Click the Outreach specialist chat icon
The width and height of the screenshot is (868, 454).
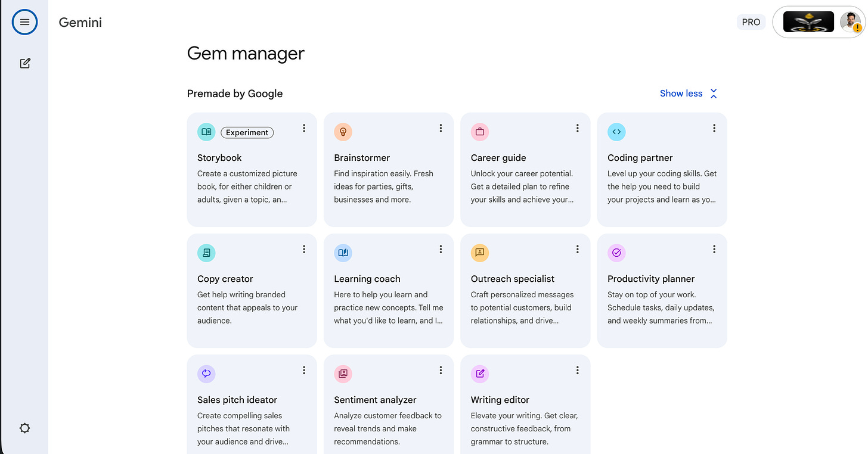tap(480, 253)
